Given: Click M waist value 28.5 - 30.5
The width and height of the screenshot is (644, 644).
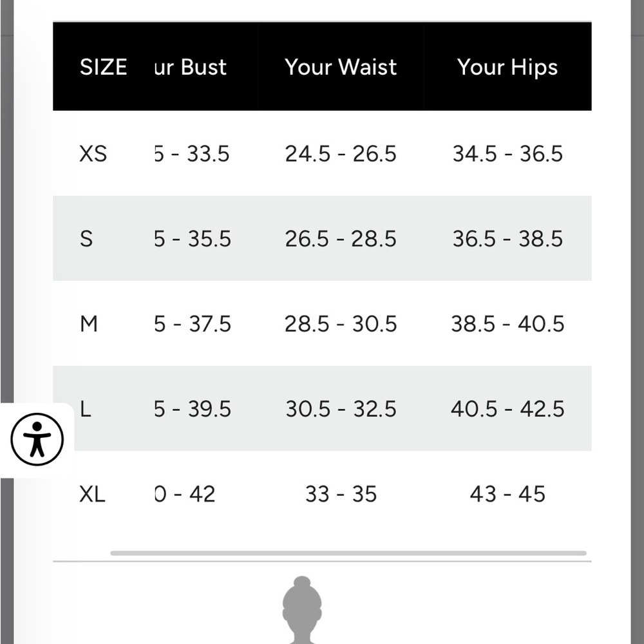Looking at the screenshot, I should tap(341, 324).
